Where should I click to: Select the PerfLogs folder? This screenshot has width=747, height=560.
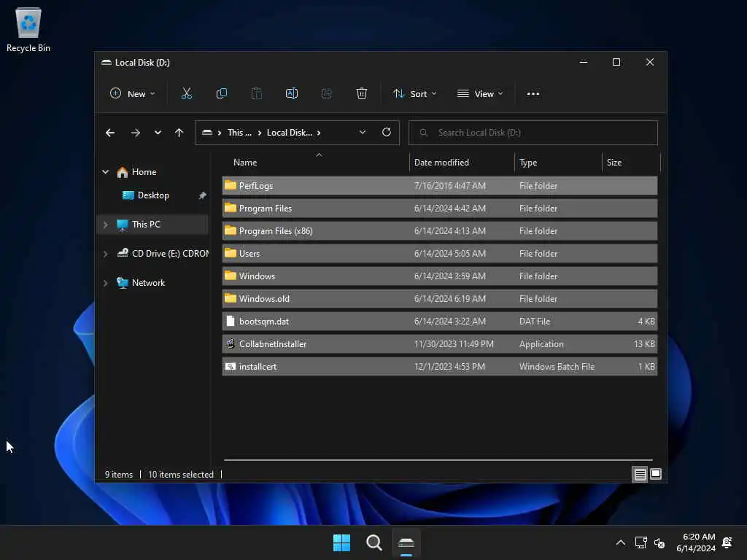[x=440, y=186]
